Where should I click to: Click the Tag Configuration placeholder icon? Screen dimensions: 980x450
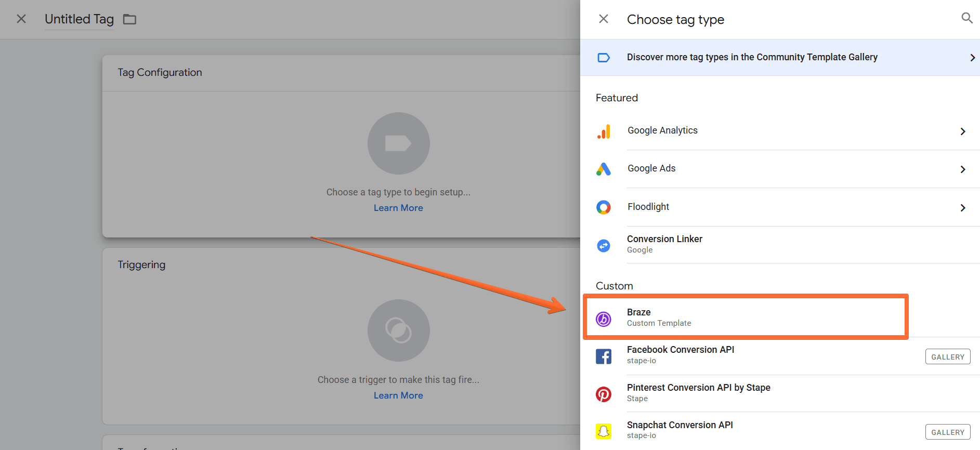398,143
